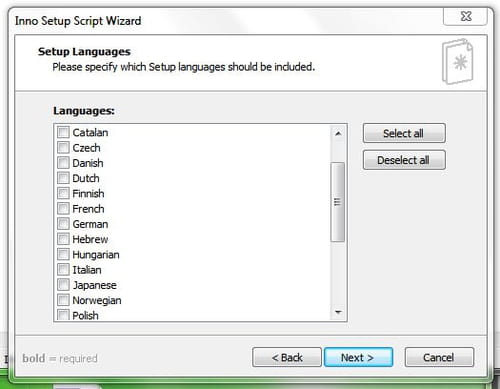Click the Hungarian text label
The image size is (500, 389).
point(96,255)
